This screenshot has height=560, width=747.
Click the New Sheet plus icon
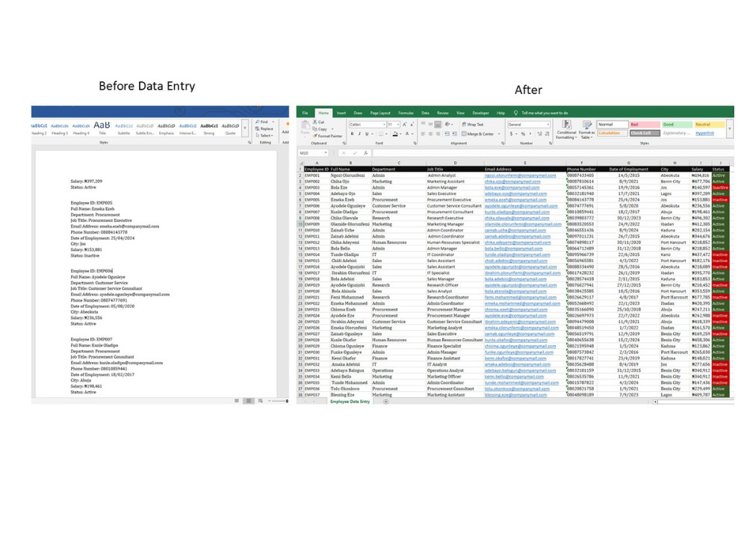click(x=386, y=402)
